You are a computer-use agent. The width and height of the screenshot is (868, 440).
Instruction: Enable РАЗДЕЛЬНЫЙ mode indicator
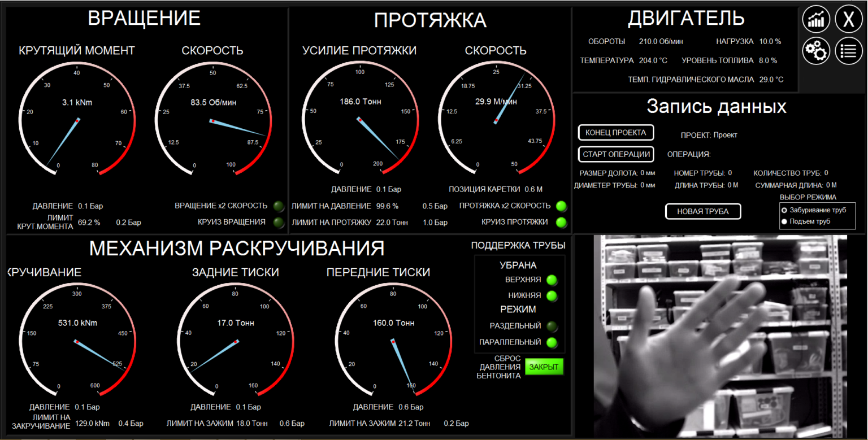[552, 326]
